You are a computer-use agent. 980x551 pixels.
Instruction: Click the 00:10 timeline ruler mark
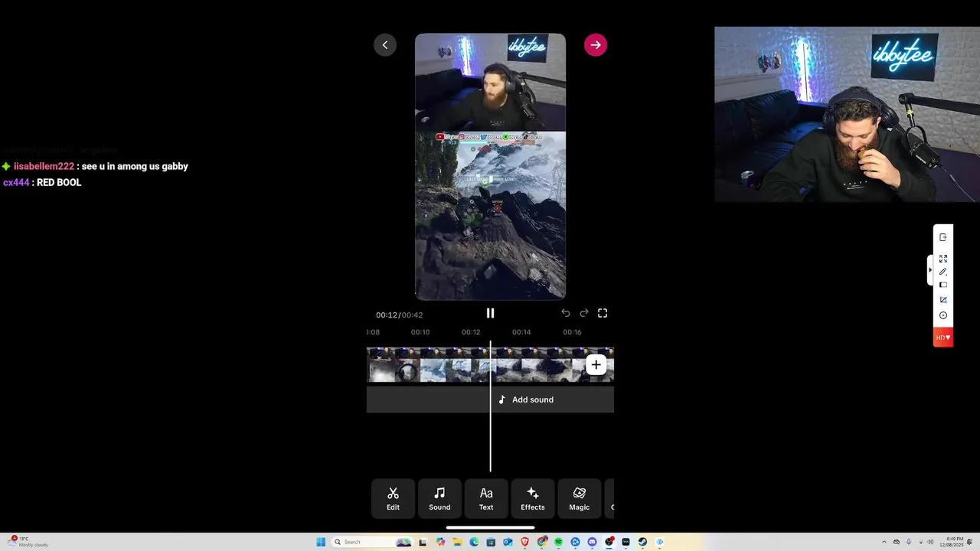point(420,332)
